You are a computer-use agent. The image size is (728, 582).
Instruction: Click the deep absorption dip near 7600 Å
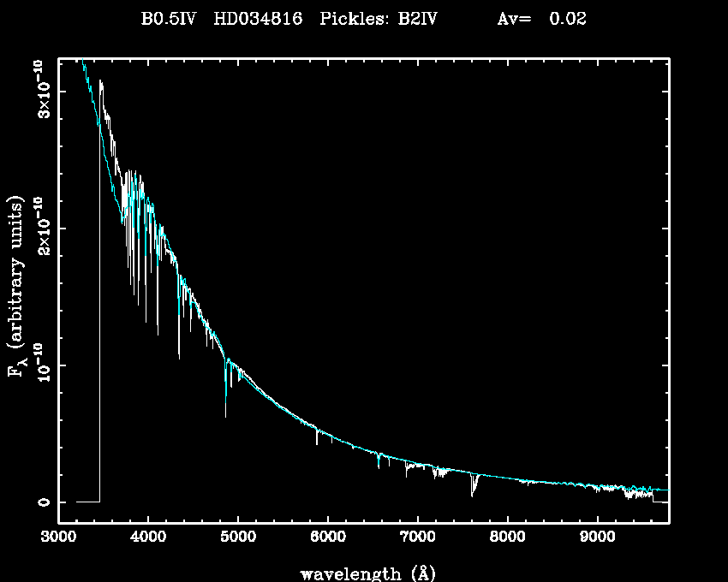point(472,488)
